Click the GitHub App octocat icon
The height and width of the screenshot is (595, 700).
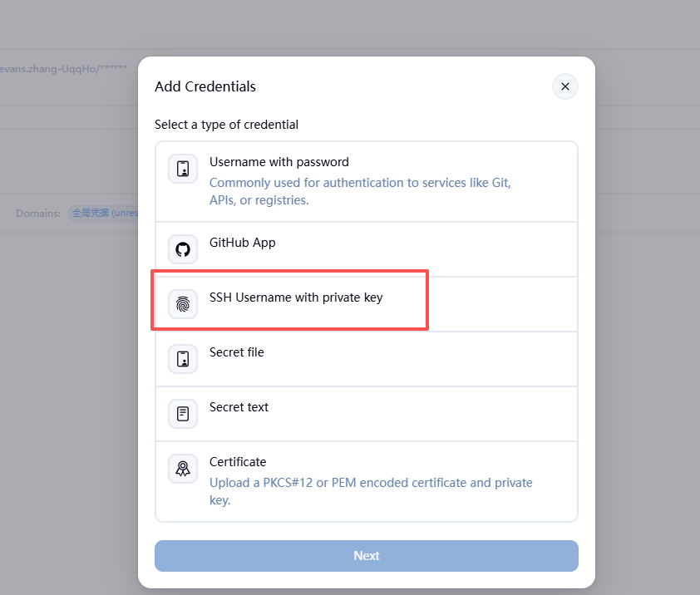point(183,249)
